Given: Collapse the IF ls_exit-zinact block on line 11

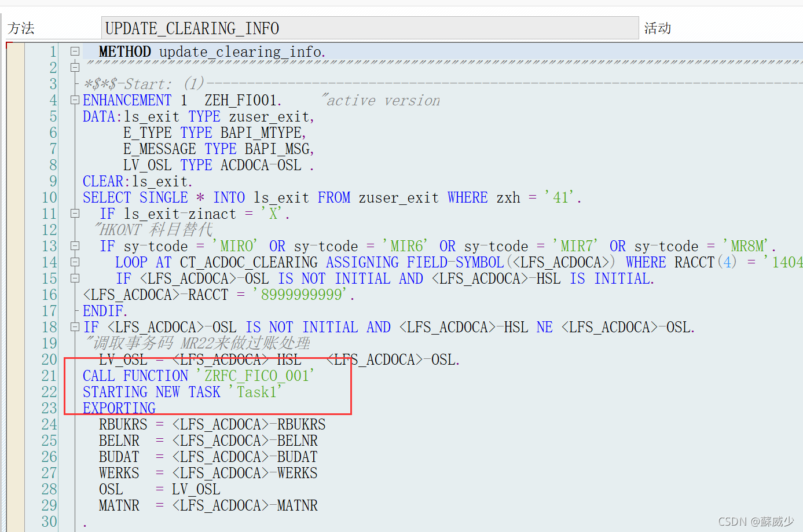Looking at the screenshot, I should pyautogui.click(x=75, y=213).
